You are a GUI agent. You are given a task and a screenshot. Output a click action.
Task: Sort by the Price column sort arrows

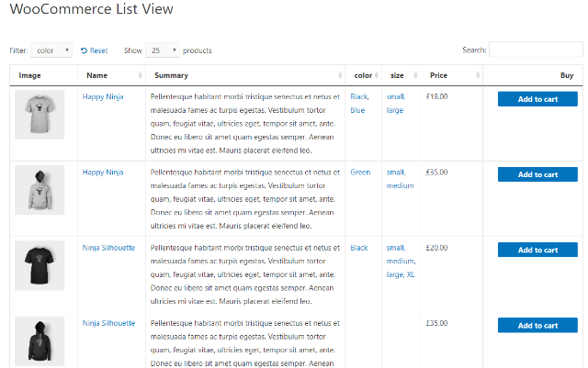coord(478,75)
